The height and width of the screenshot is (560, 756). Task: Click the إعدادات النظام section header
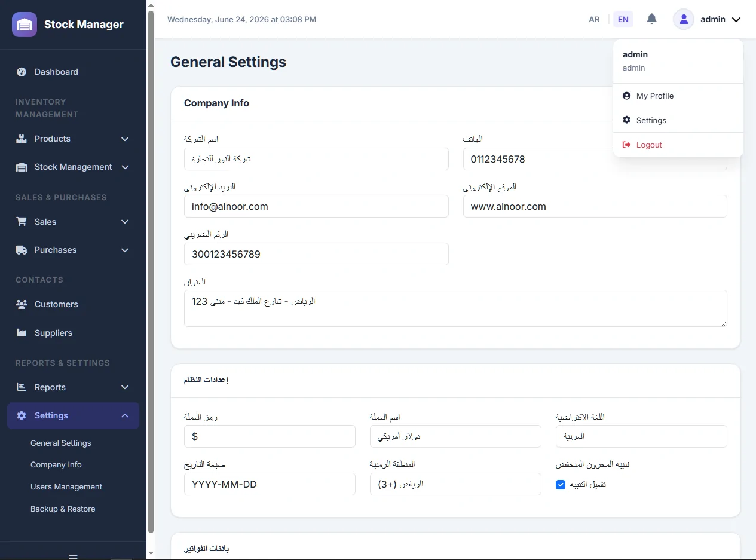click(206, 380)
